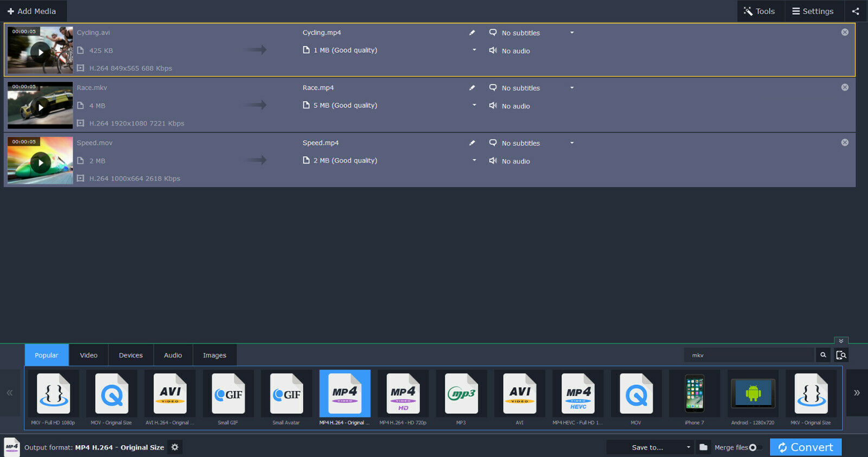Open the Save to… dropdown
Screen dimensions: 868x457
pyautogui.click(x=650, y=447)
